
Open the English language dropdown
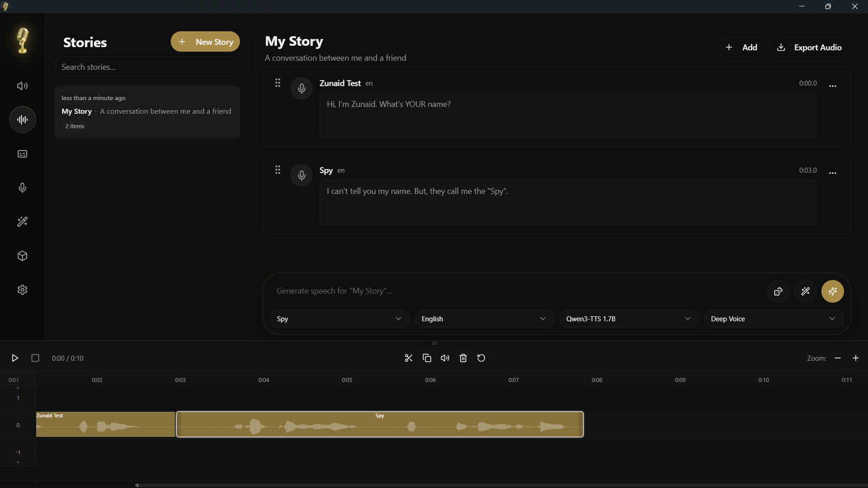(484, 318)
